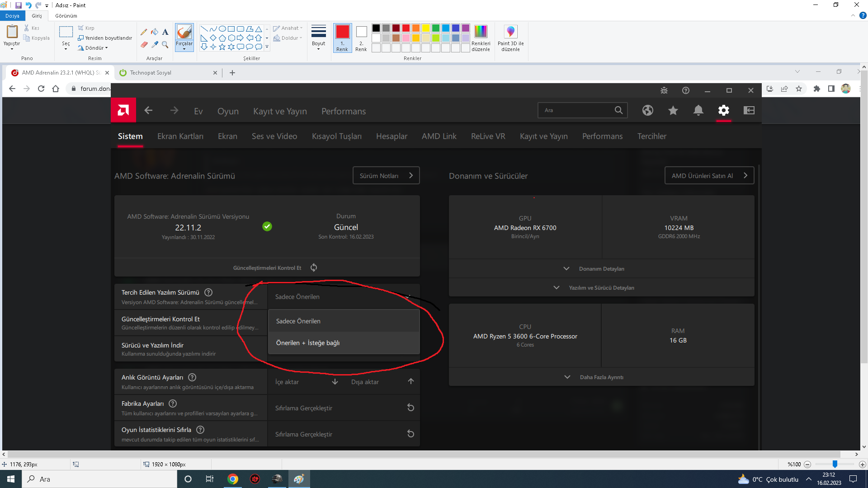Select the yellow color swatch
868x488 pixels.
425,28
